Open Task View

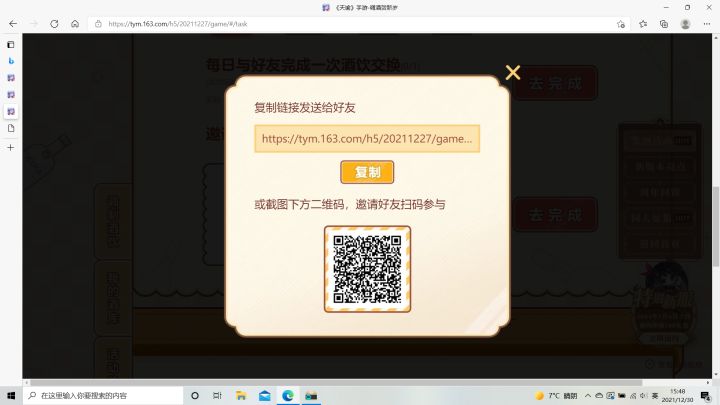[x=217, y=395]
